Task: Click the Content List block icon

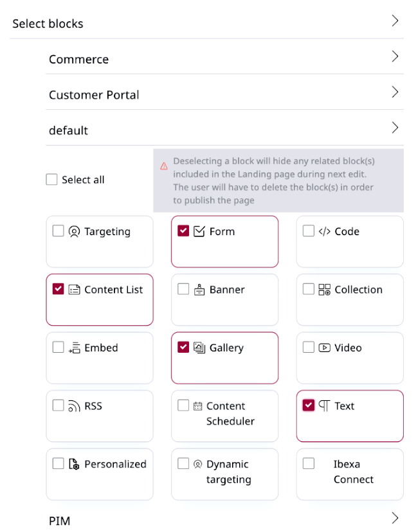Action: click(x=75, y=290)
